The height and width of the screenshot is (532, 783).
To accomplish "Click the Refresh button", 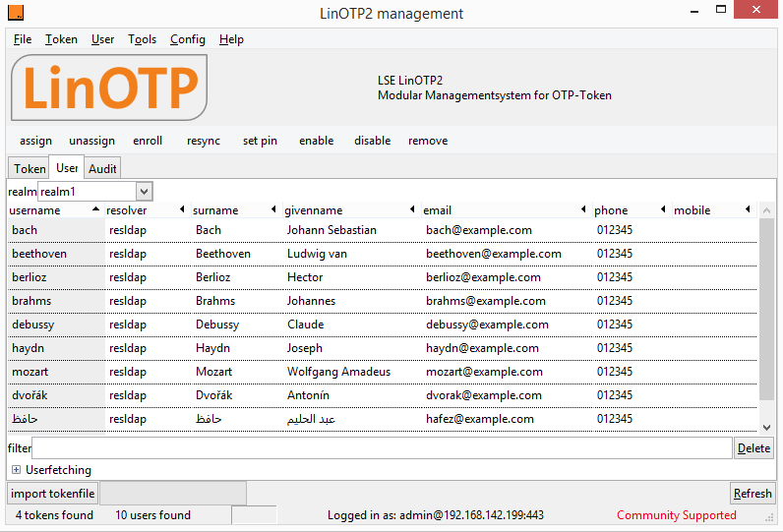I will tap(753, 494).
